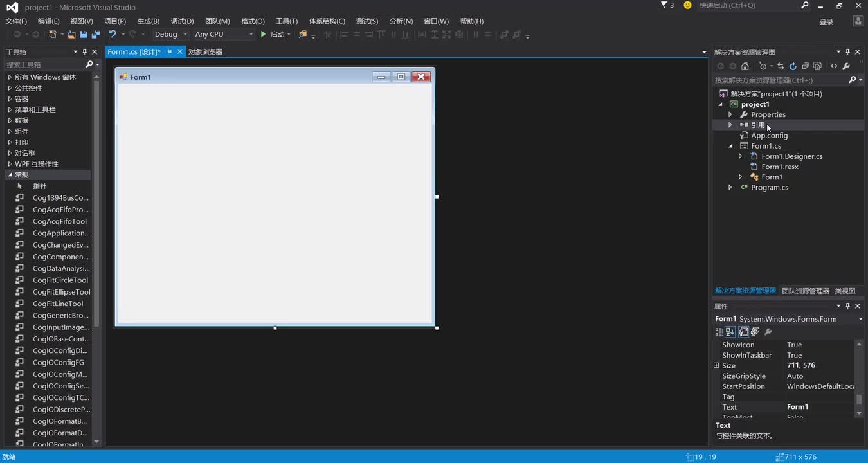Click the 启动 start button text
This screenshot has width=868, height=463.
278,34
